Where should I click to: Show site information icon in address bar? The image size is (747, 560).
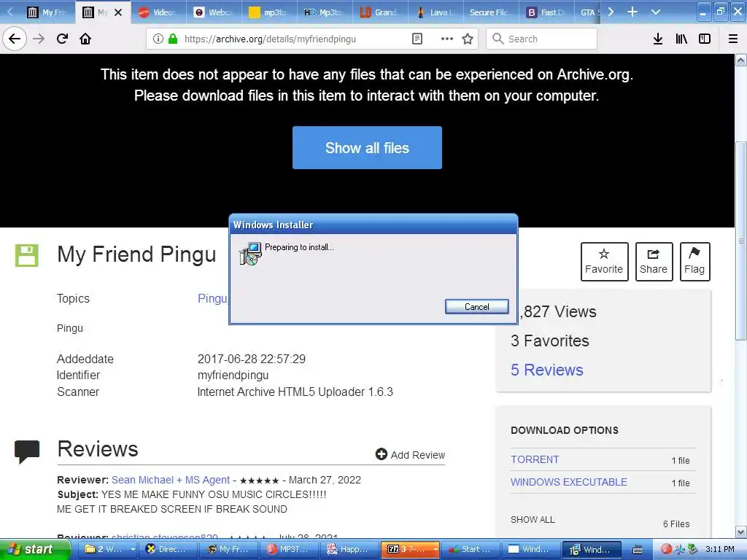pyautogui.click(x=158, y=39)
